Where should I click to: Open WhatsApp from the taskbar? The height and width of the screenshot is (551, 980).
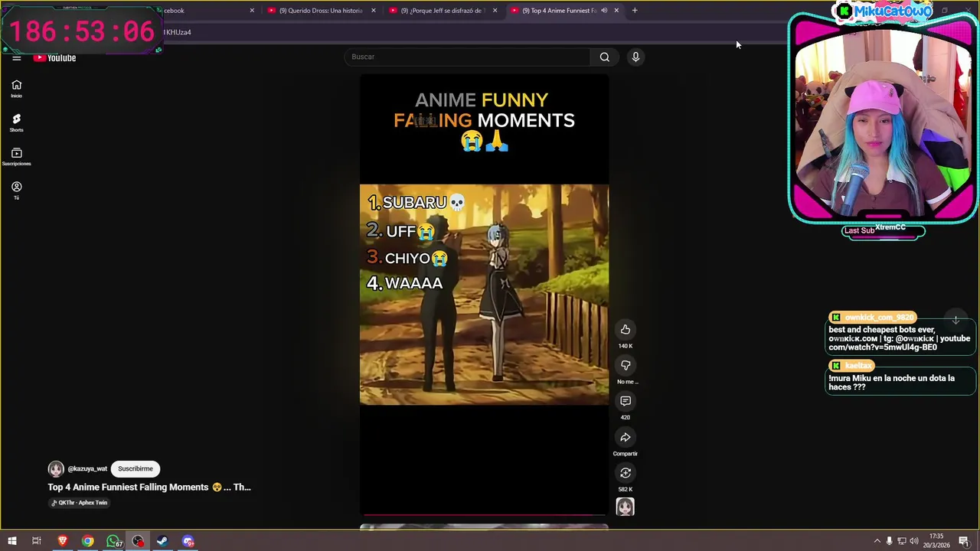[113, 541]
